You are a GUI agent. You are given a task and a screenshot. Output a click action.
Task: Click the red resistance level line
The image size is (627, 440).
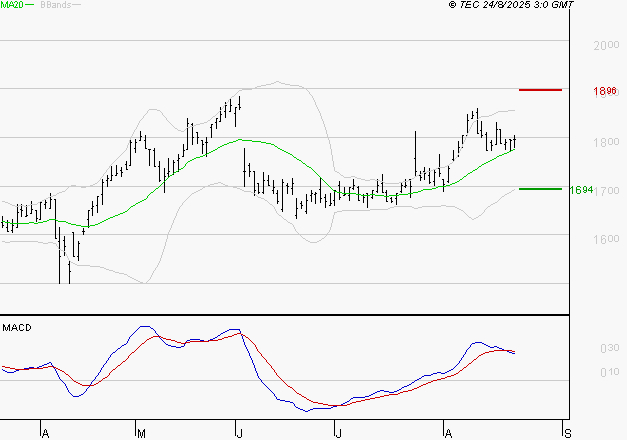tap(540, 90)
